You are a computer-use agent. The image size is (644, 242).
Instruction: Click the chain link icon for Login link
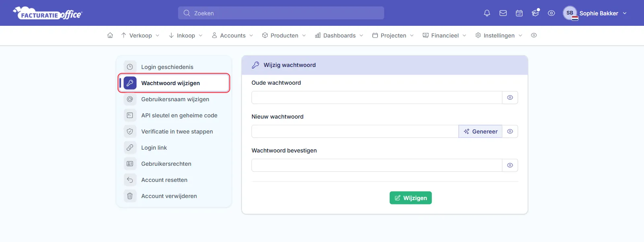tap(130, 148)
